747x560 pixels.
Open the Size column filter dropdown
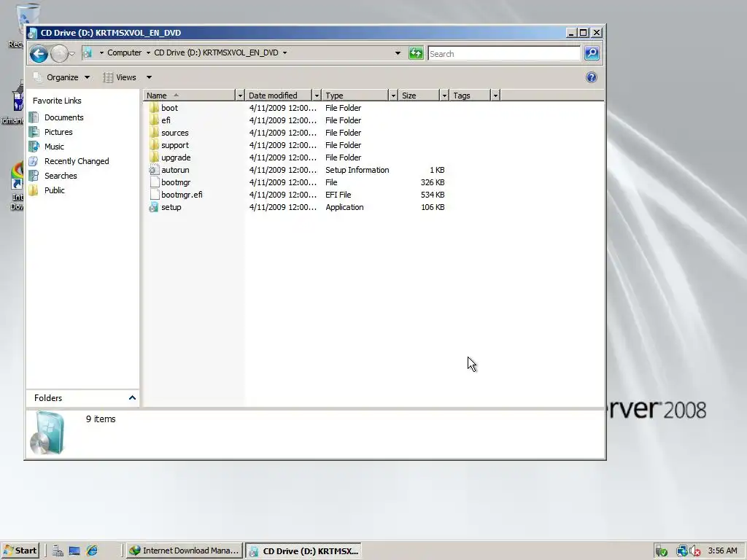(x=444, y=96)
